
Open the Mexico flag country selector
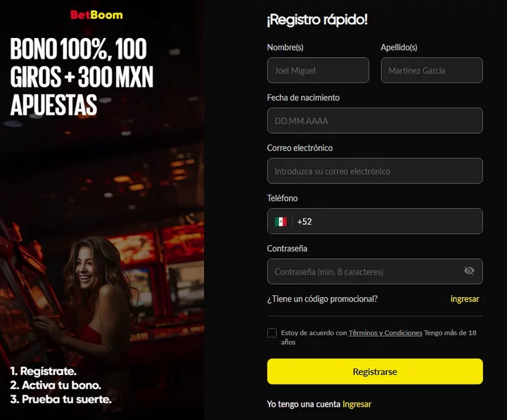pos(281,222)
